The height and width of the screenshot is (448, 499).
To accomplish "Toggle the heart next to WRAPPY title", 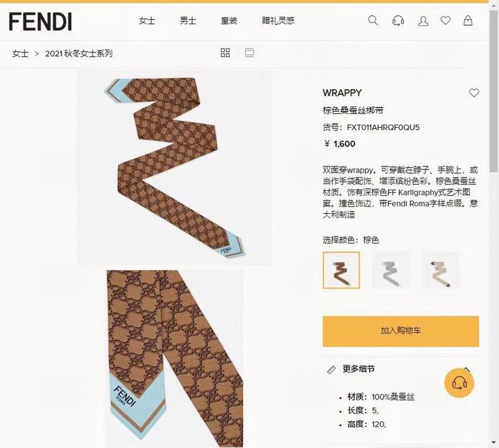I will coord(473,93).
